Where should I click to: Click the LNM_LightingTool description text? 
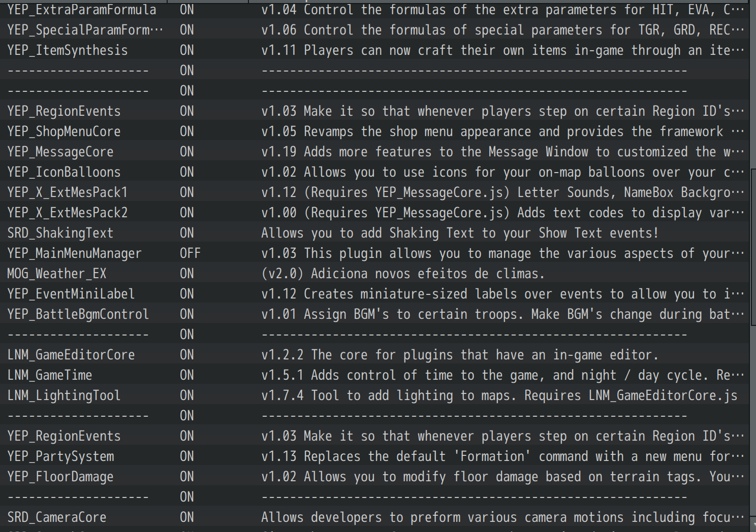[x=499, y=395]
